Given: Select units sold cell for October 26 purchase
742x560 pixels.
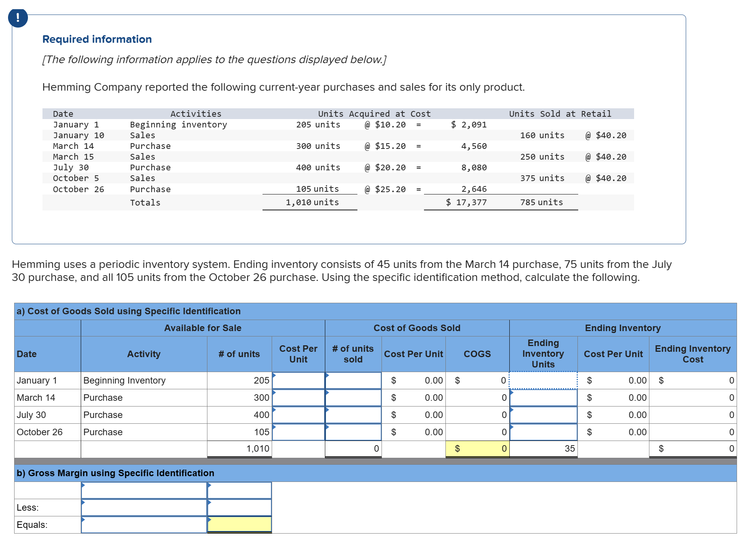Looking at the screenshot, I should point(353,432).
